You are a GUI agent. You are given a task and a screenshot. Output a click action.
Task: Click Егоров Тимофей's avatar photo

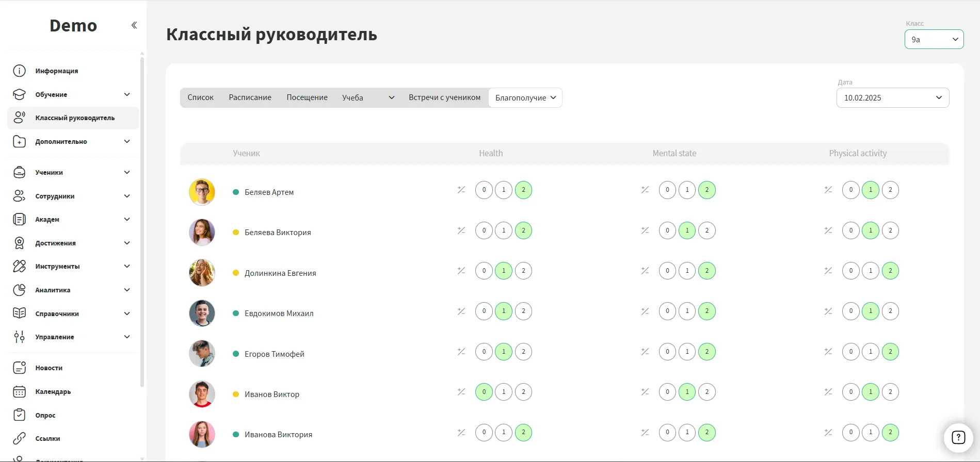(202, 354)
